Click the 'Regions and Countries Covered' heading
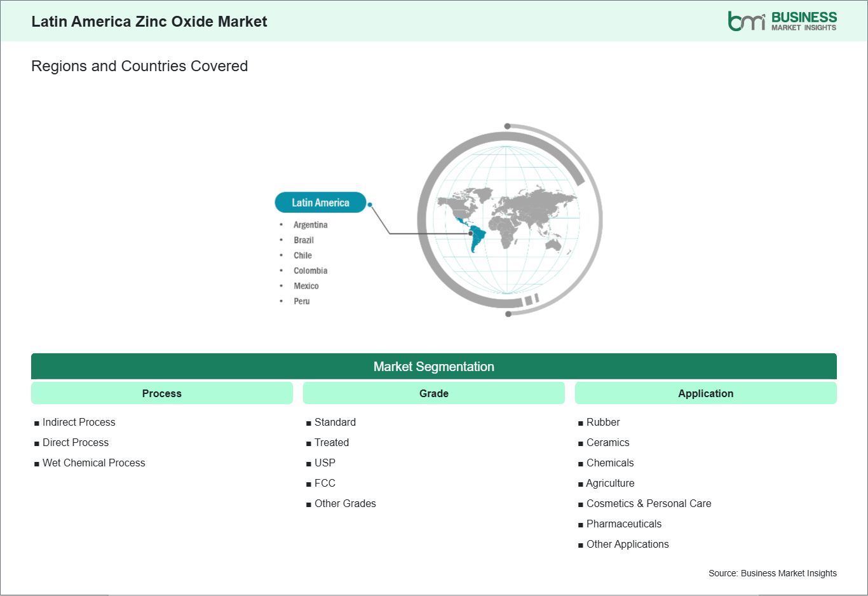Viewport: 868px width, 596px height. tap(139, 66)
